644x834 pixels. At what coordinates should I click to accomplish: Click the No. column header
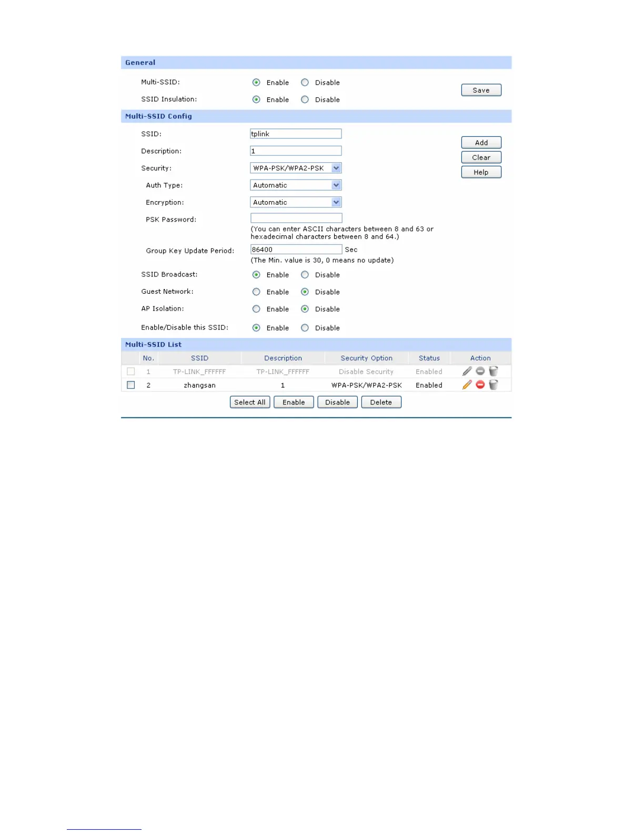[x=148, y=358]
